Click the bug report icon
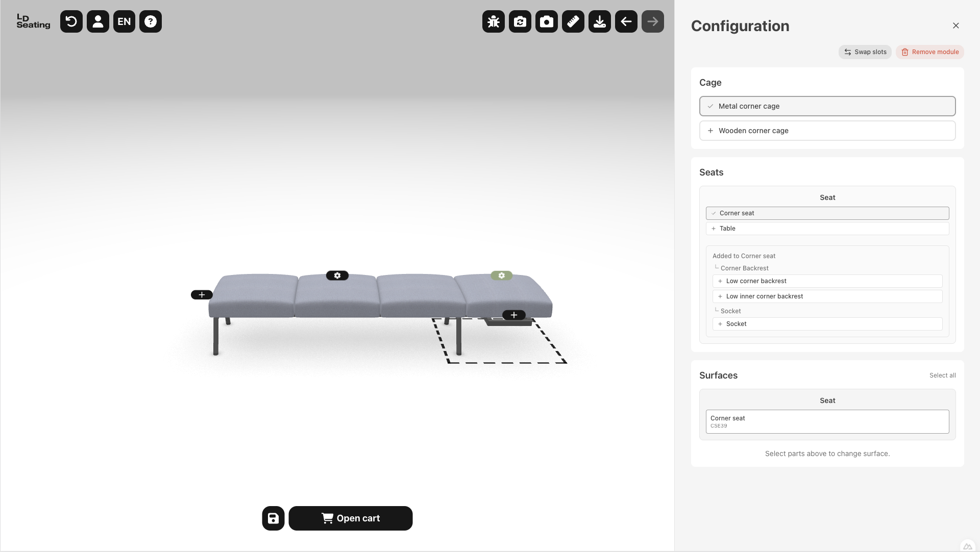Screen dimensions: 980x552 pyautogui.click(x=494, y=21)
